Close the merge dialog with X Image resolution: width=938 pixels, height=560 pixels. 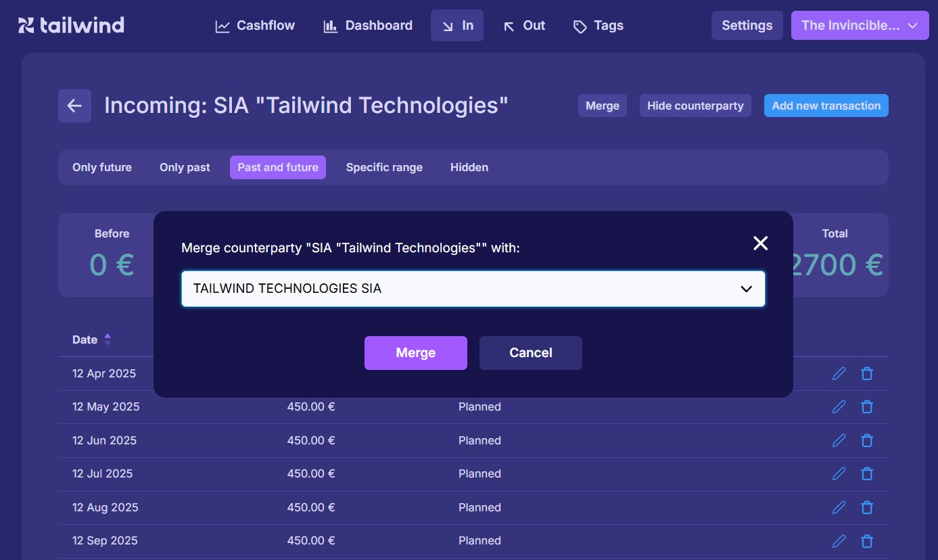click(x=761, y=243)
